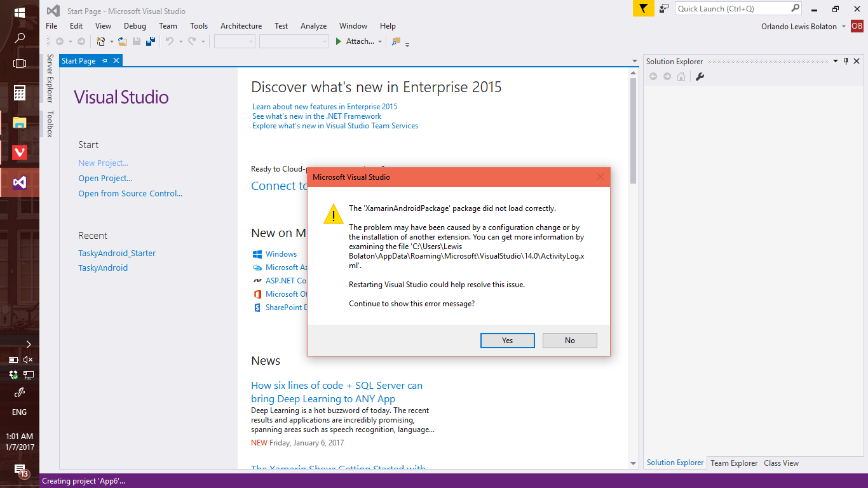Switch to the Team Explorer tab

coord(734,463)
